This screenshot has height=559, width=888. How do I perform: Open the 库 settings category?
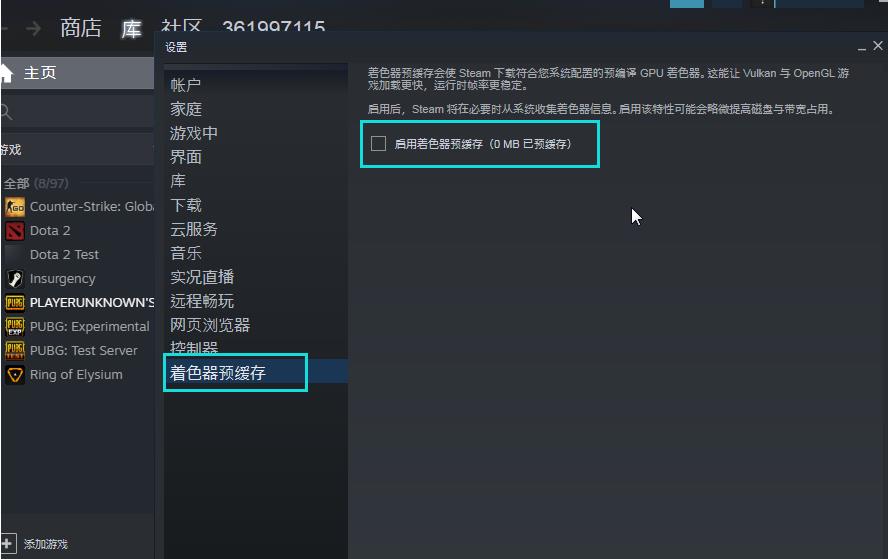pos(178,181)
